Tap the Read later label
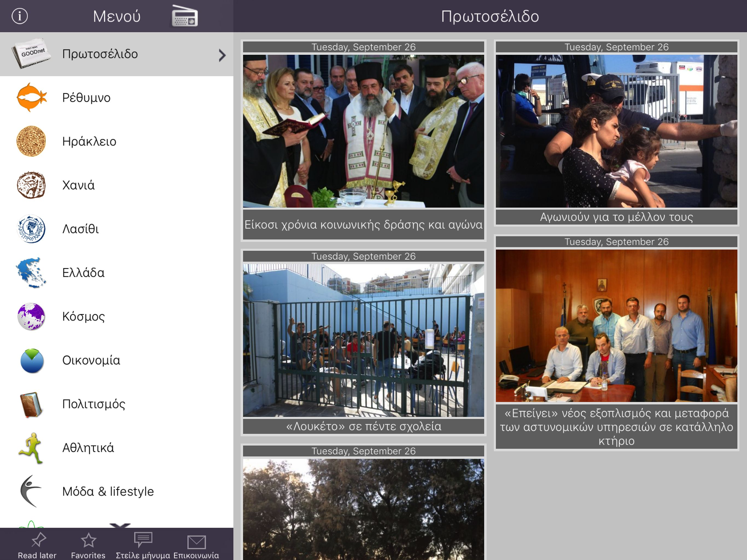The image size is (747, 560). click(37, 555)
